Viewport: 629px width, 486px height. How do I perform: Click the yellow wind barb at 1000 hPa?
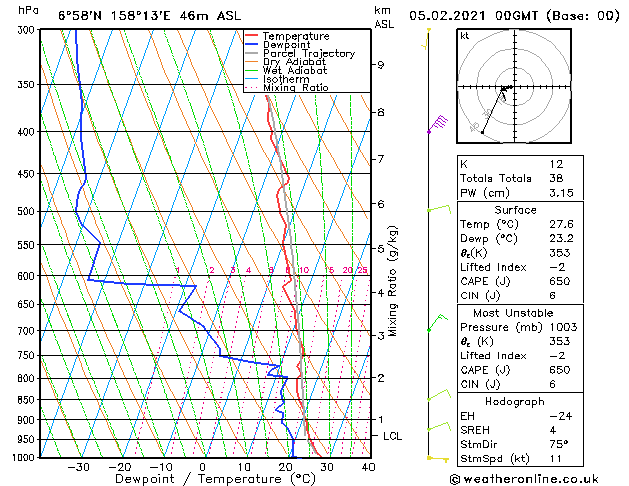438,459
